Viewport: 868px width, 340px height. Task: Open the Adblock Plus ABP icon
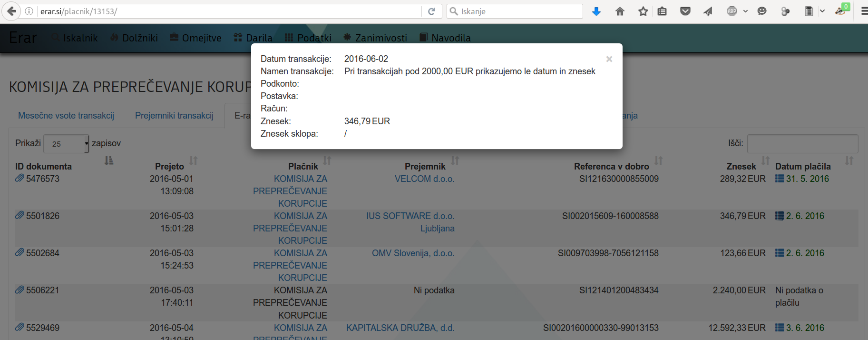tap(732, 11)
